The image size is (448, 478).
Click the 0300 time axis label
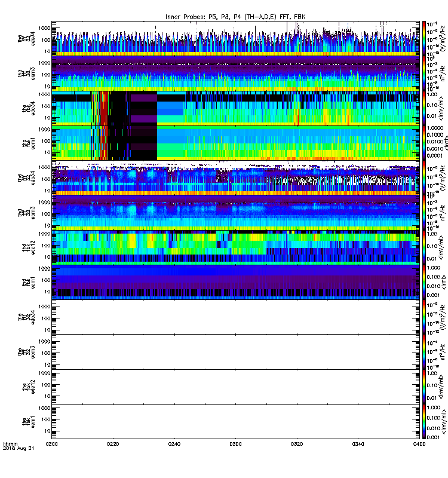point(235,444)
